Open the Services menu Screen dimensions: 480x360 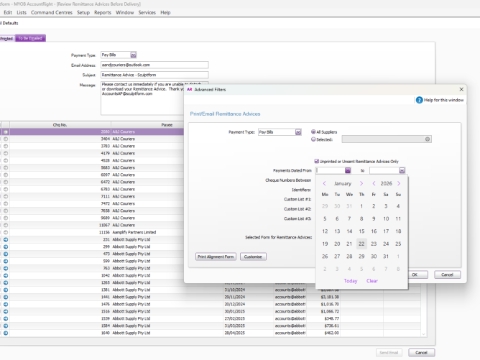coord(147,12)
